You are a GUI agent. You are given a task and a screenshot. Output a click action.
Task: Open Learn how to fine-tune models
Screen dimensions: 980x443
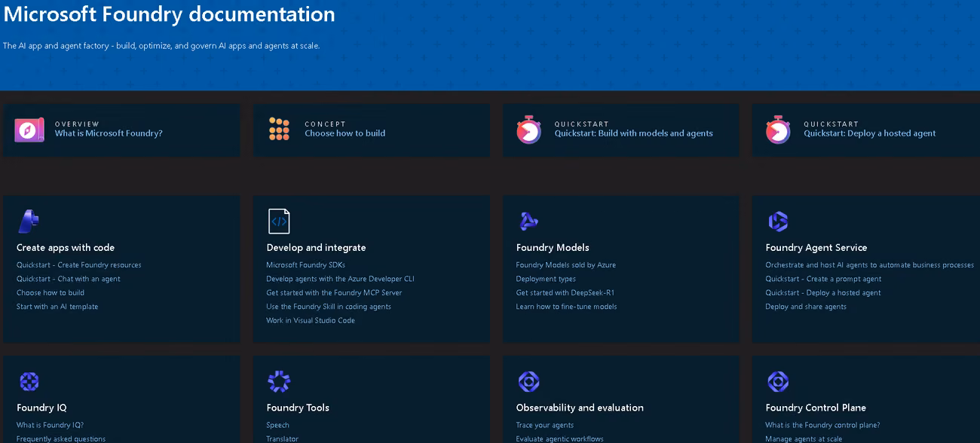point(566,307)
